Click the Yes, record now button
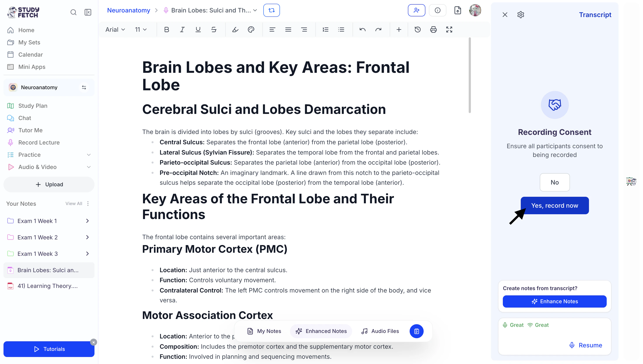643x364 pixels. pos(554,206)
